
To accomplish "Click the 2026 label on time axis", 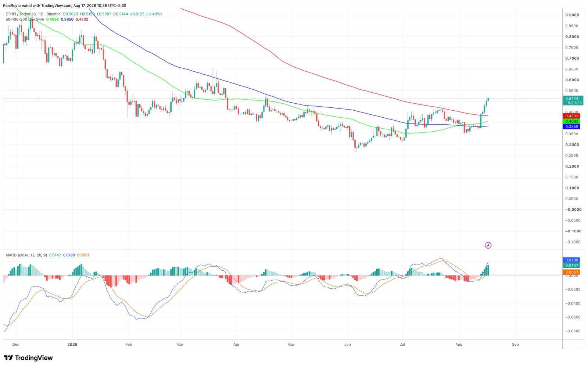I will (x=72, y=345).
